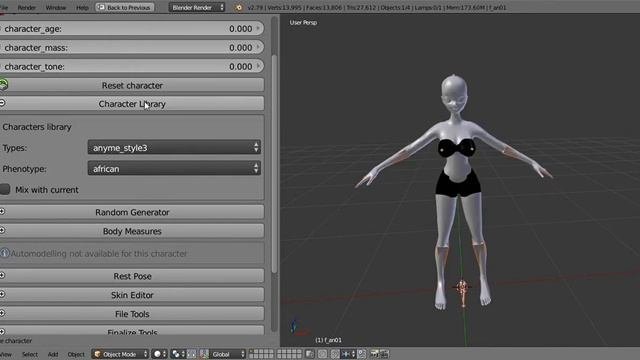Open the Help menu
This screenshot has width=640, height=360.
(82, 7)
